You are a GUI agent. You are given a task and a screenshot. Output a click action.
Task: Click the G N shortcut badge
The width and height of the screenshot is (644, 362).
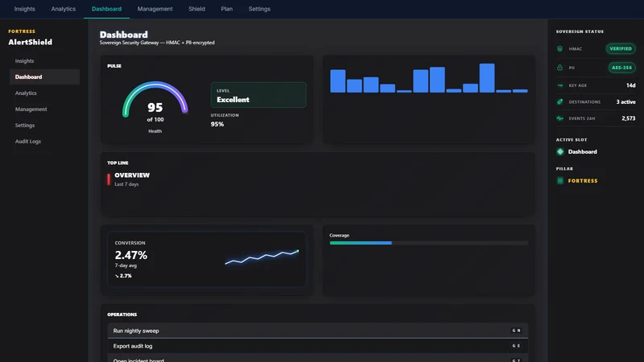click(x=516, y=331)
